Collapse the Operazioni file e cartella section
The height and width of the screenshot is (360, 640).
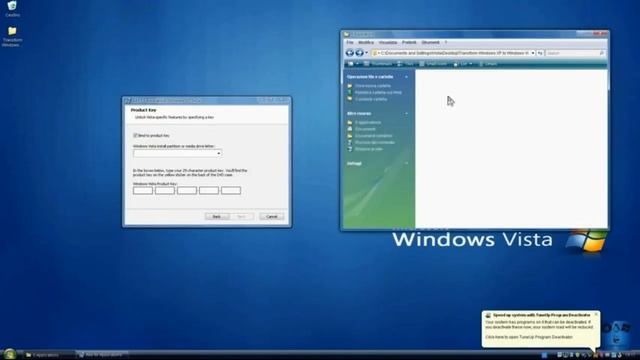(406, 77)
